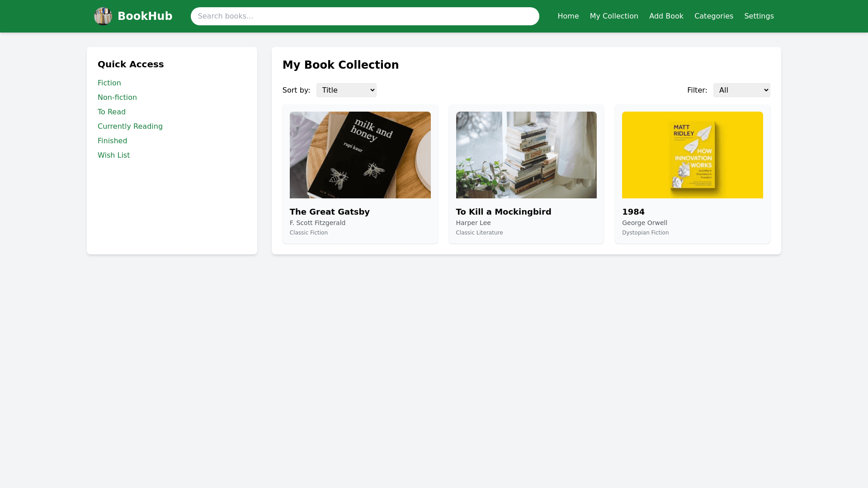The width and height of the screenshot is (868, 488).
Task: Open the Finished books link
Action: (113, 141)
